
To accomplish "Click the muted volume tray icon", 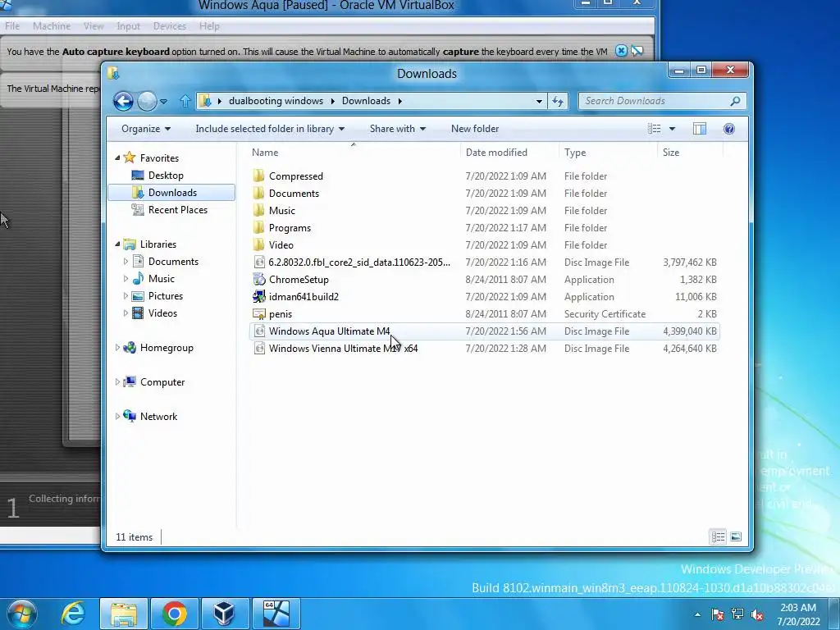I will pyautogui.click(x=757, y=614).
